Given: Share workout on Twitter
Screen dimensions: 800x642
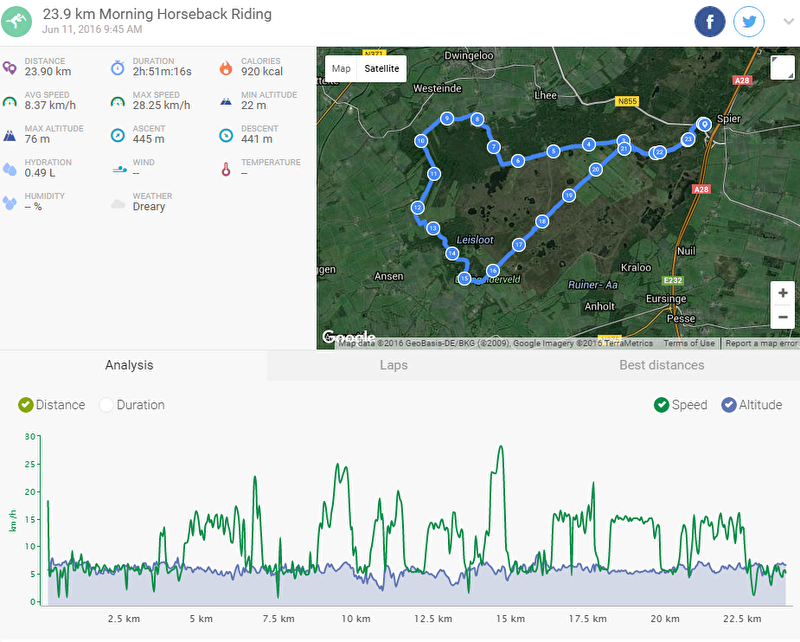Looking at the screenshot, I should [748, 21].
